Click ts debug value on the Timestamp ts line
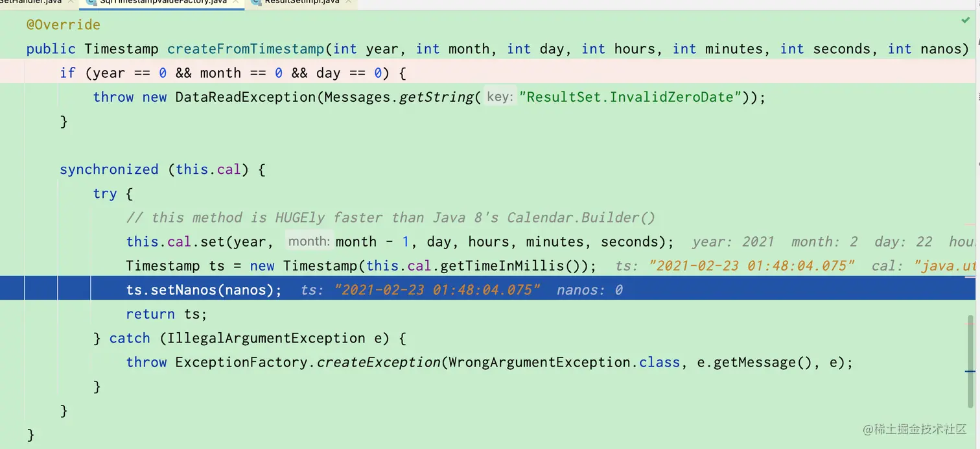 click(735, 266)
